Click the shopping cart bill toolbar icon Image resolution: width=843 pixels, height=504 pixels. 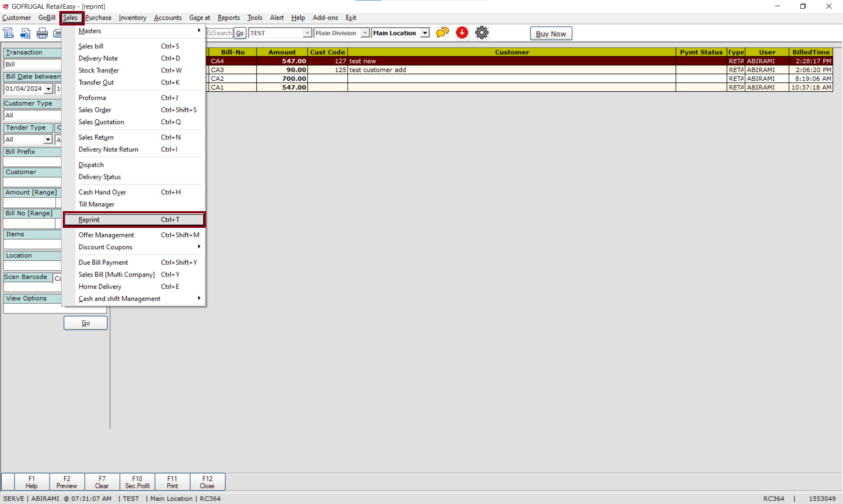[x=25, y=33]
